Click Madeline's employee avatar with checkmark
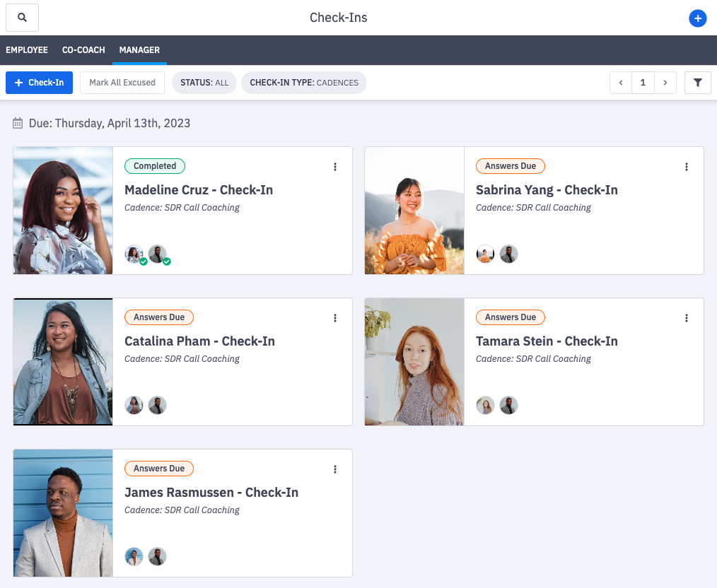717x588 pixels. [x=134, y=254]
